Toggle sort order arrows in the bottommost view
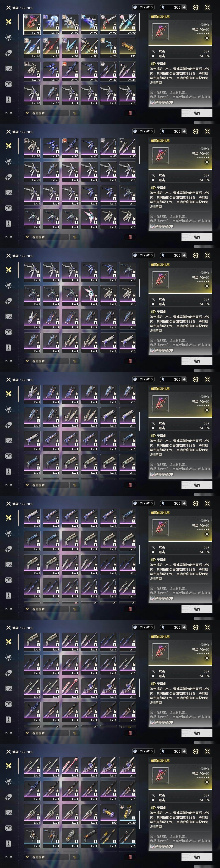The width and height of the screenshot is (220, 868). tap(75, 857)
